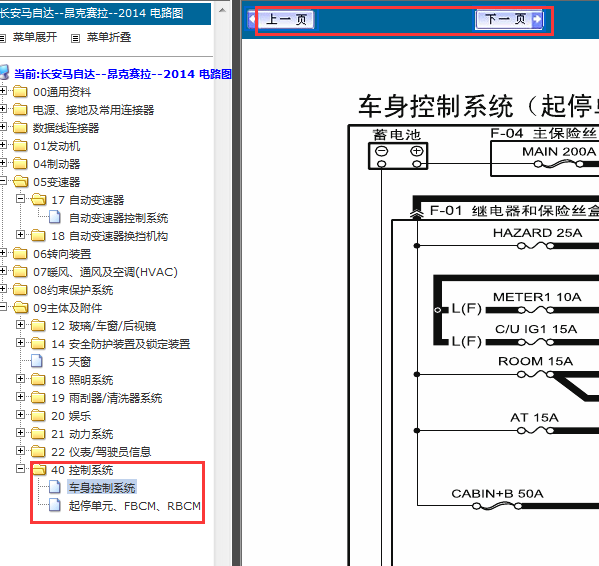Click the 09主体及附件 open folder icon
The width and height of the screenshot is (599, 566).
point(21,307)
